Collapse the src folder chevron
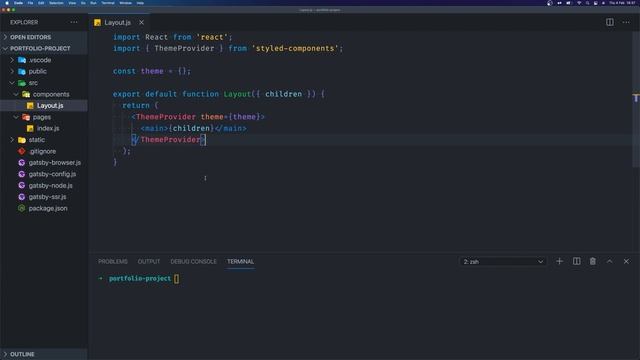640x360 pixels. pyautogui.click(x=12, y=83)
